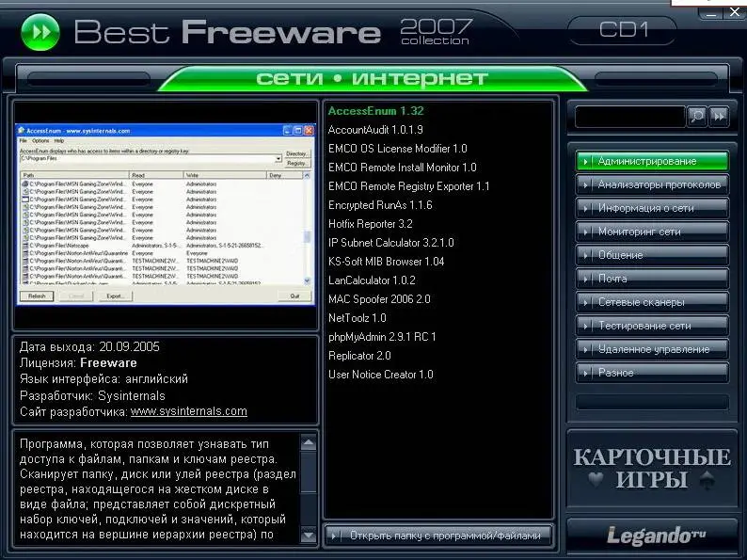Open the Удаленное управление category
The height and width of the screenshot is (560, 747).
coord(652,349)
